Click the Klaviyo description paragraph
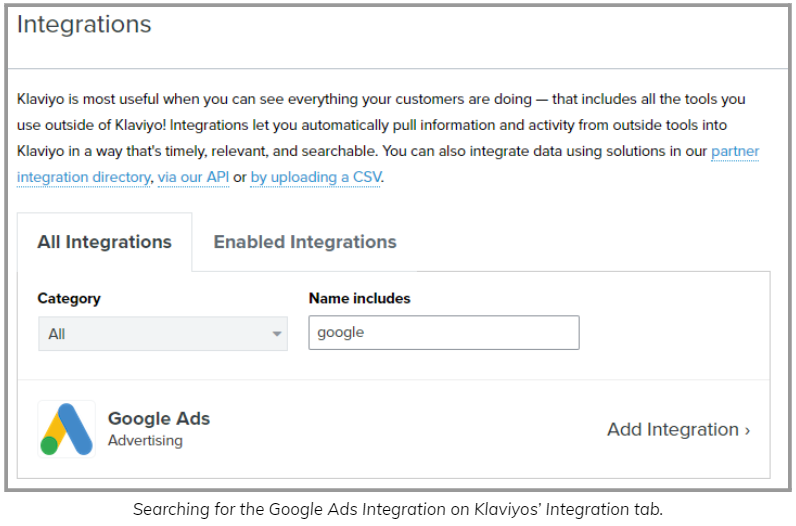This screenshot has height=526, width=796. (x=388, y=138)
